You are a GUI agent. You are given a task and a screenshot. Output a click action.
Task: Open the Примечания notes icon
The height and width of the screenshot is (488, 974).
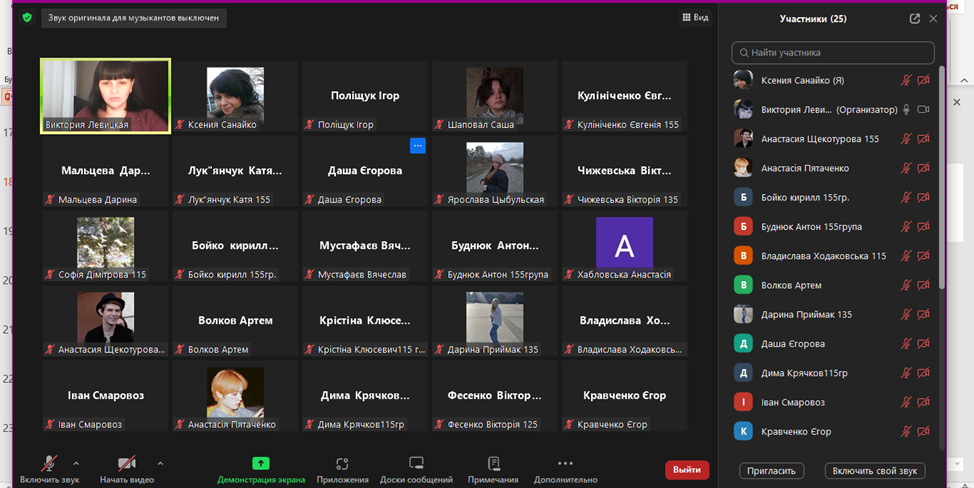click(493, 464)
